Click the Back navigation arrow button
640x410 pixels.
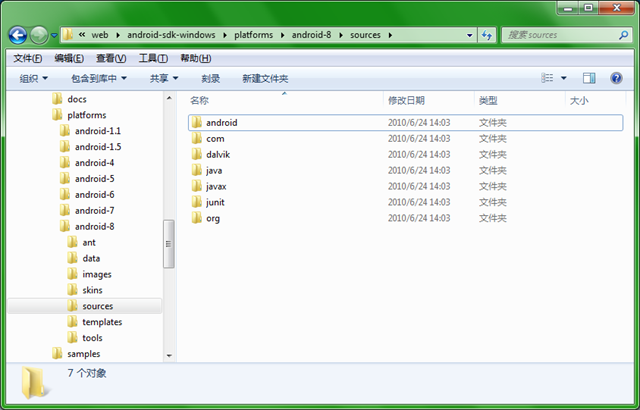[18, 35]
